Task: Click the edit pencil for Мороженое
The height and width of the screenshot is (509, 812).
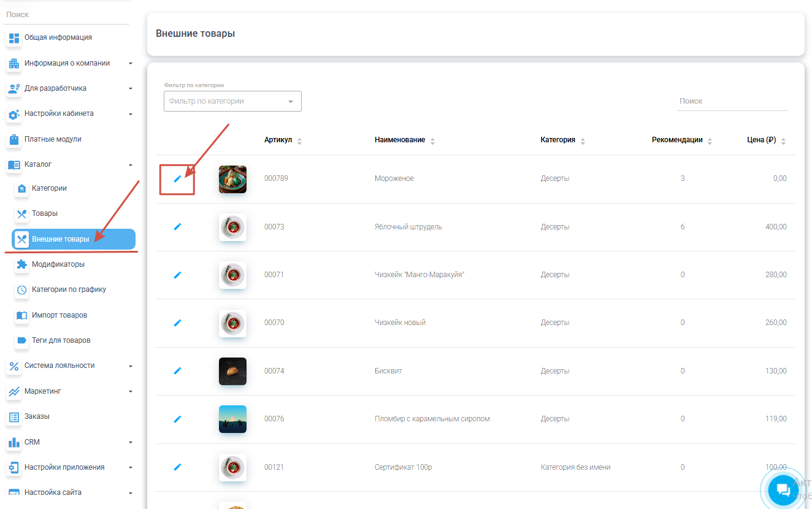Action: [177, 178]
